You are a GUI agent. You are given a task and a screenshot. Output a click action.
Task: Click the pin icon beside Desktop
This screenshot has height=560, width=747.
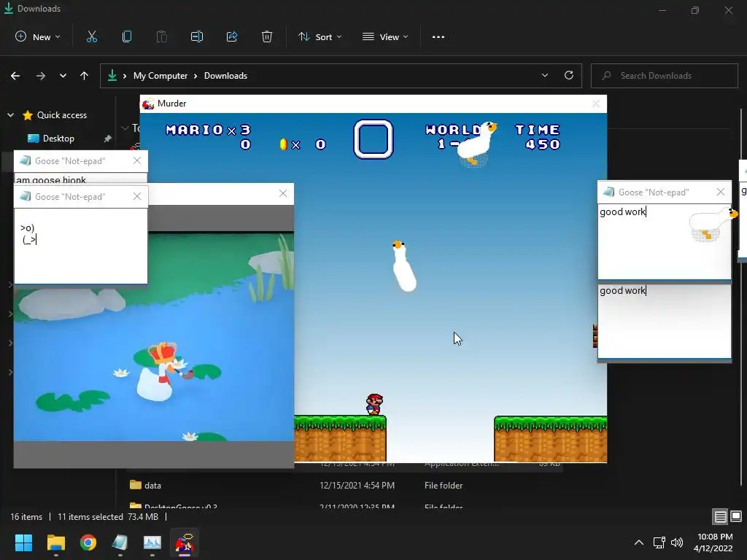point(108,139)
